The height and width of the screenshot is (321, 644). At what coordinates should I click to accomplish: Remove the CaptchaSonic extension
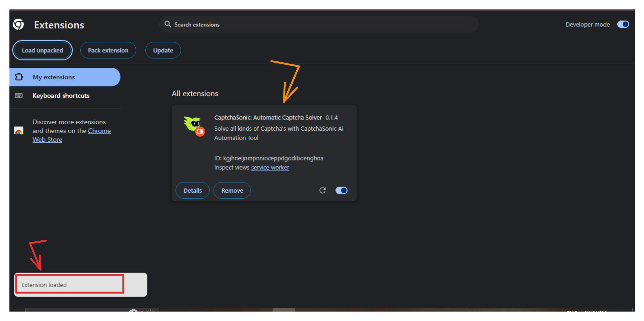pos(232,190)
